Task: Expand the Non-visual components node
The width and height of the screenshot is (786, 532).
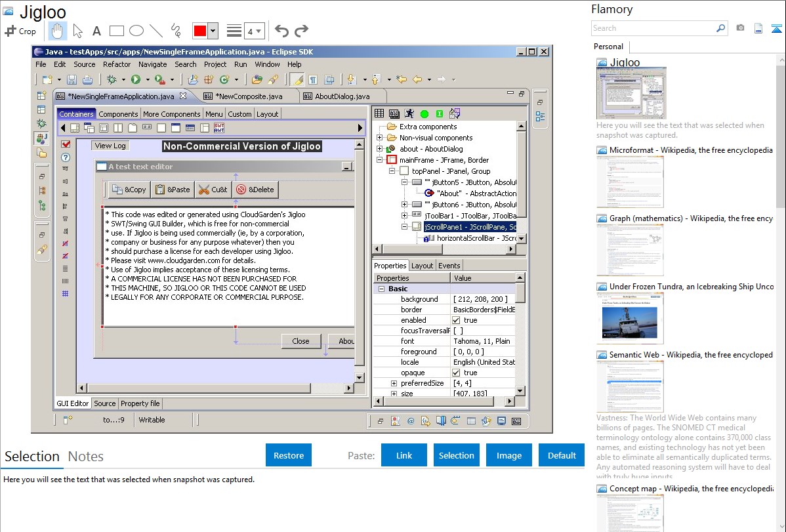Action: click(379, 137)
